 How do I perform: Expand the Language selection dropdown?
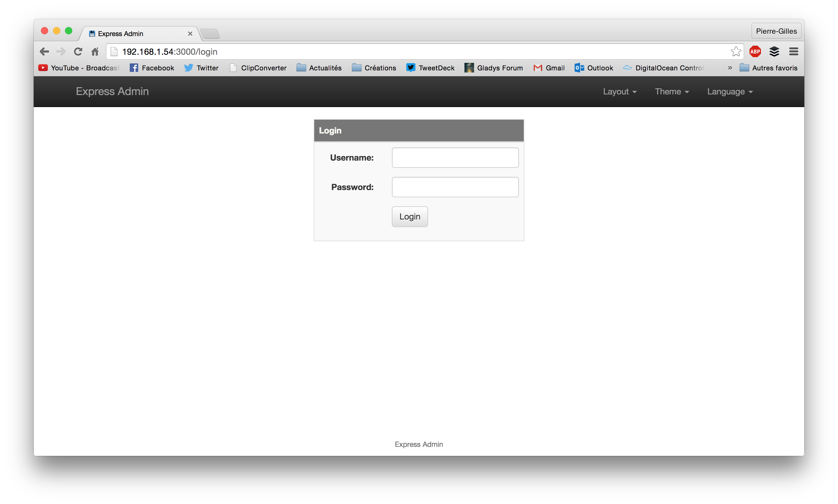pos(730,91)
